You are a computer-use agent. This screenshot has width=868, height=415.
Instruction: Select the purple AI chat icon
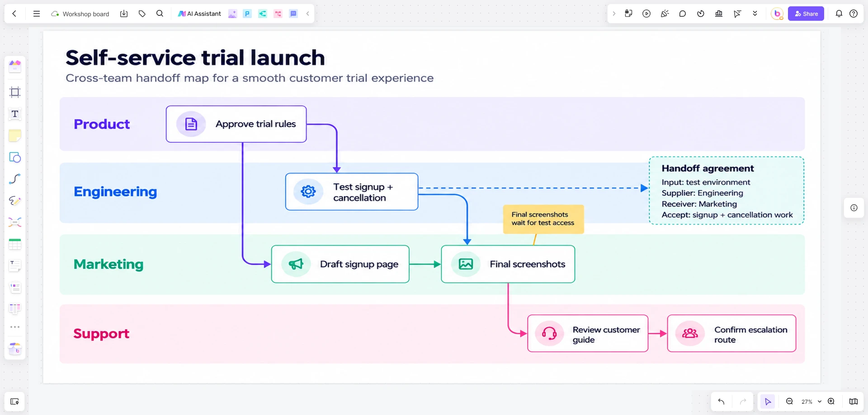pos(293,14)
